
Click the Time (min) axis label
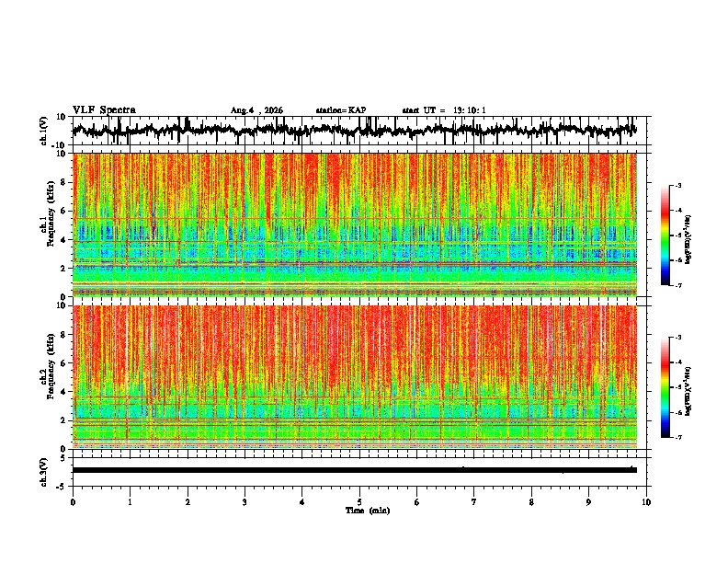(x=368, y=511)
